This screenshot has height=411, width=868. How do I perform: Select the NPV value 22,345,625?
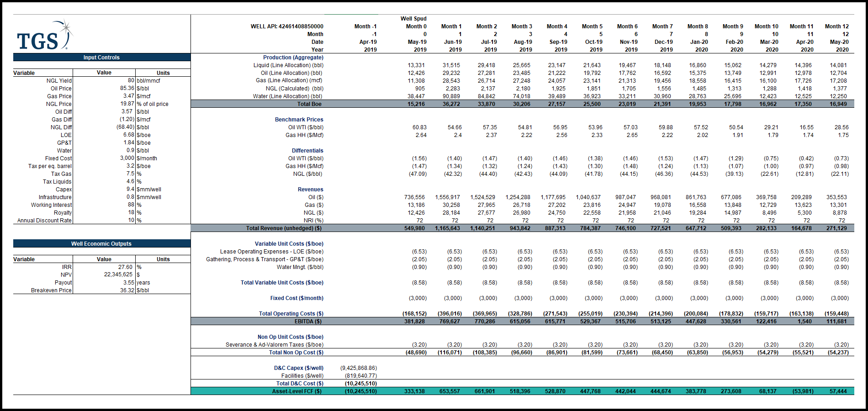click(x=118, y=275)
